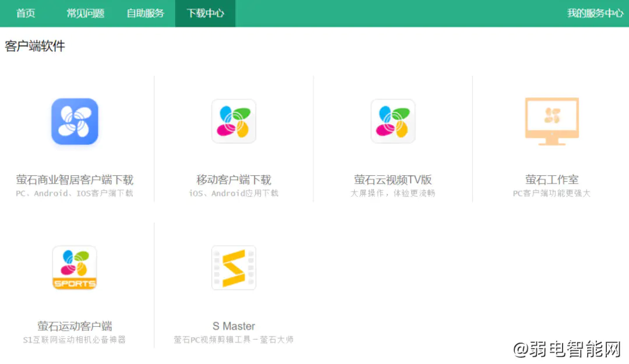Select the 下载中心 tab
Viewport: 629px width, 364px height.
pyautogui.click(x=206, y=13)
